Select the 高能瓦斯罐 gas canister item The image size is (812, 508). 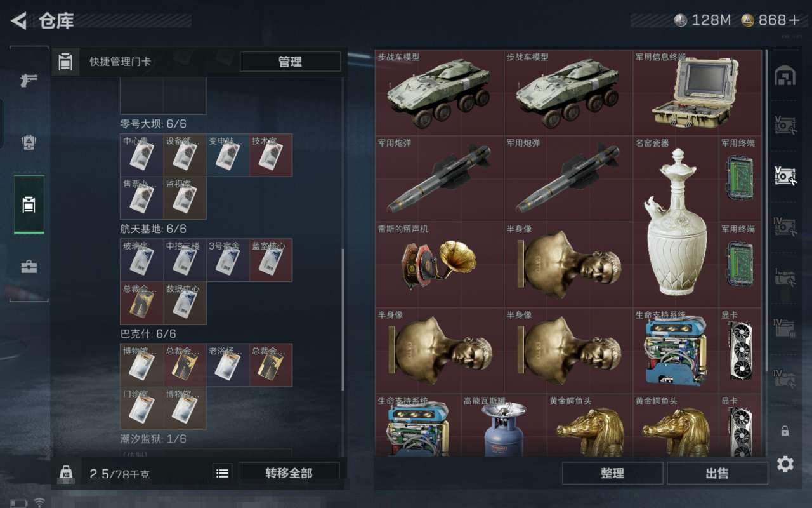(x=504, y=425)
